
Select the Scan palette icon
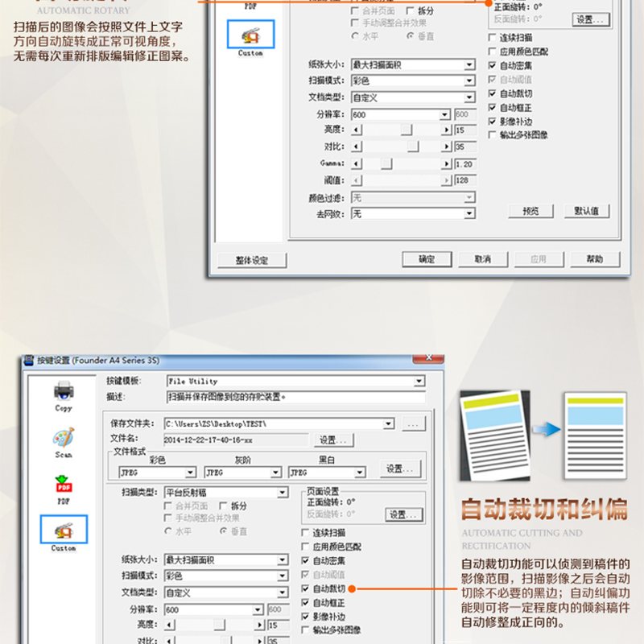pos(64,440)
